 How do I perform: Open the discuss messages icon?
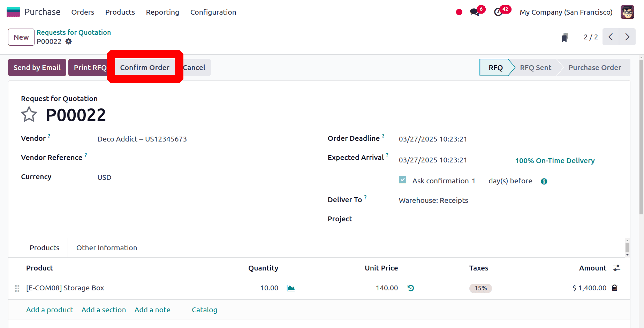475,12
